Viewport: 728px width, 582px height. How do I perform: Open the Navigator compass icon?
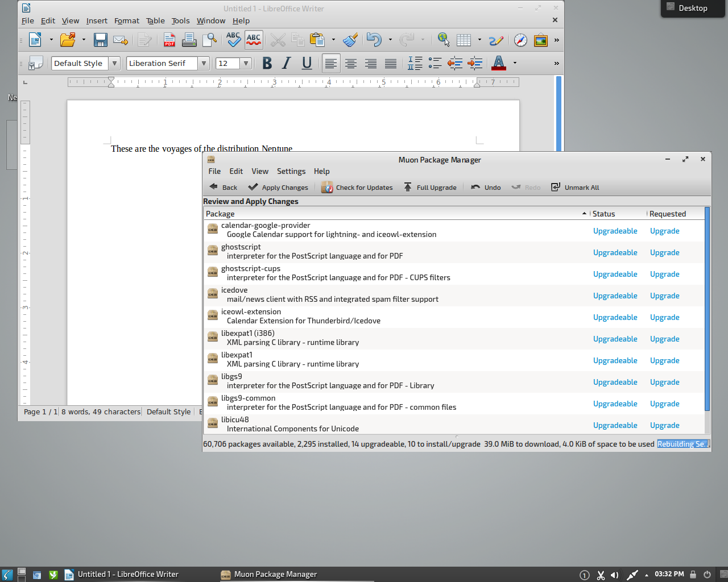520,40
